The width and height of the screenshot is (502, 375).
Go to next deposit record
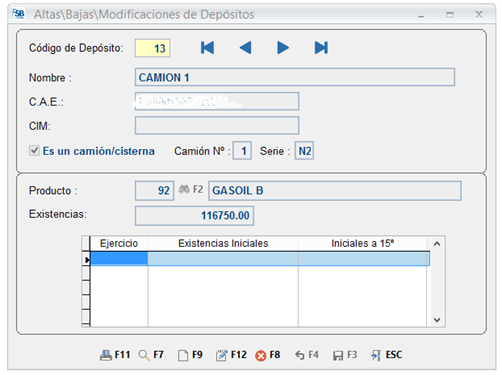(283, 48)
